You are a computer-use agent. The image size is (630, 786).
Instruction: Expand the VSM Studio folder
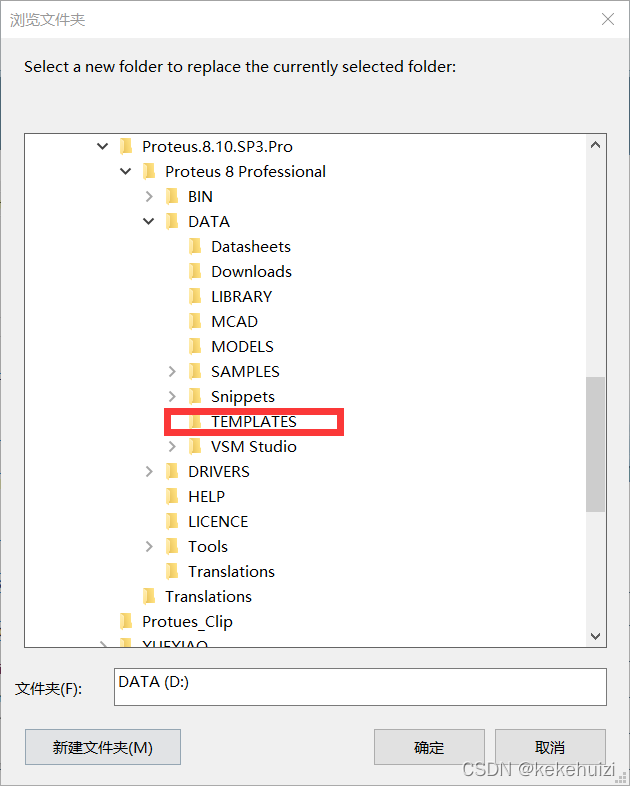tap(172, 446)
